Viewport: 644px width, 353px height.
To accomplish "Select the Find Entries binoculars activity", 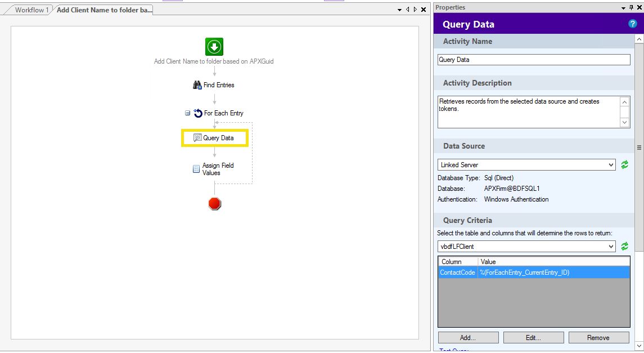I will [214, 85].
